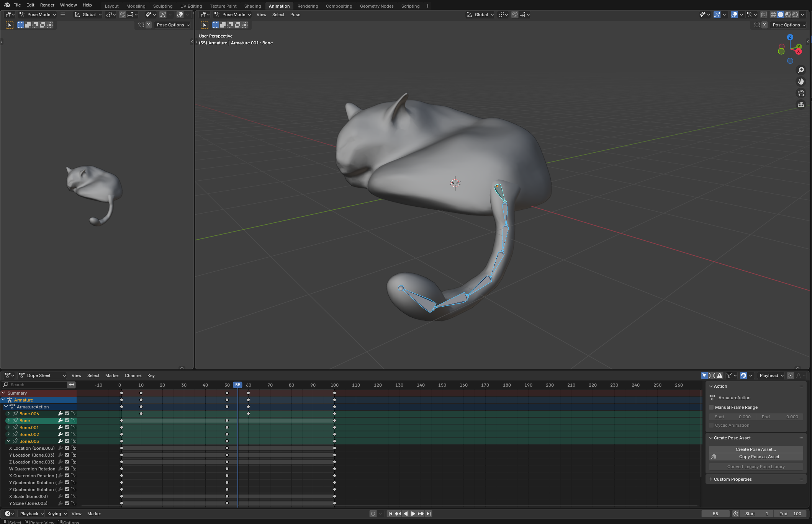The width and height of the screenshot is (812, 524).
Task: Jump to the end frame button
Action: (x=429, y=514)
